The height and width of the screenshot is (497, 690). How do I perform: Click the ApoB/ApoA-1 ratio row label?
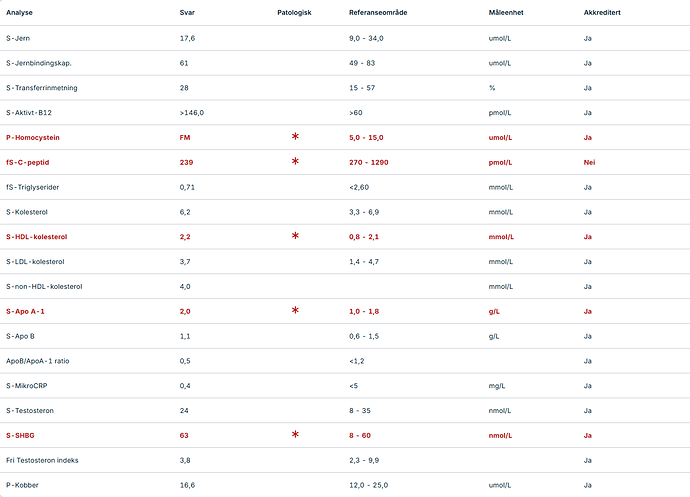[x=38, y=361]
